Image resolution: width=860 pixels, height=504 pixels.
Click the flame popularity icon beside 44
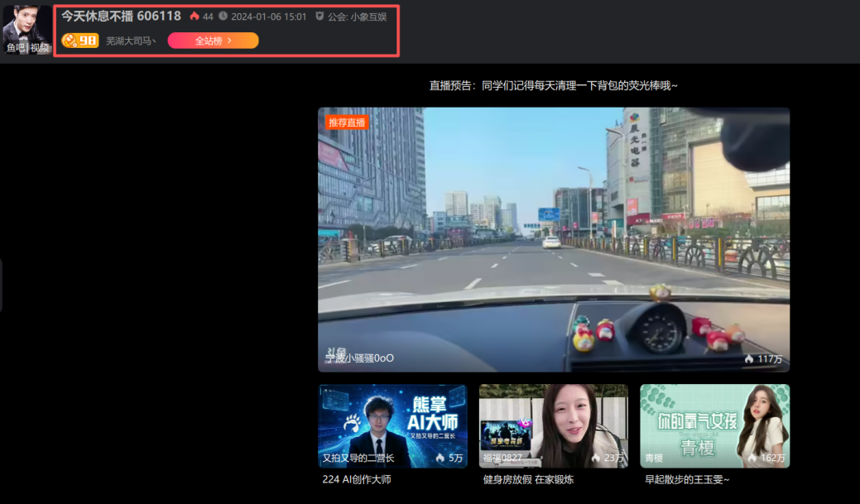[x=195, y=17]
